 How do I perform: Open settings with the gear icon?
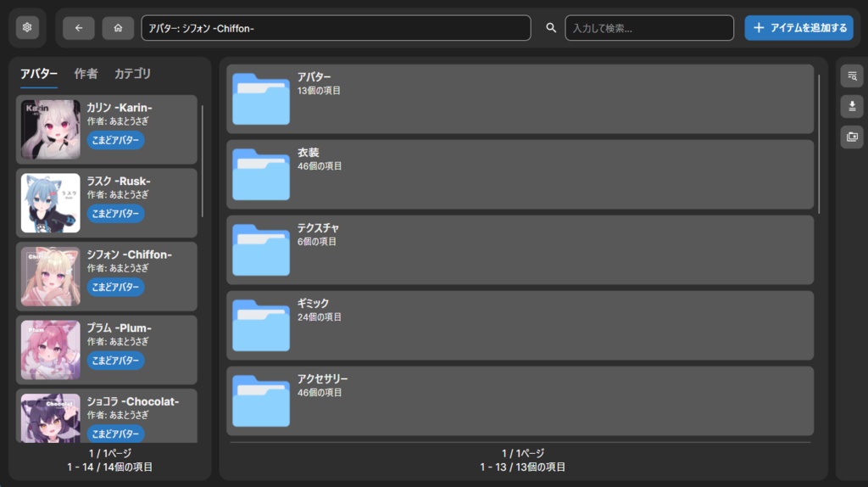27,28
